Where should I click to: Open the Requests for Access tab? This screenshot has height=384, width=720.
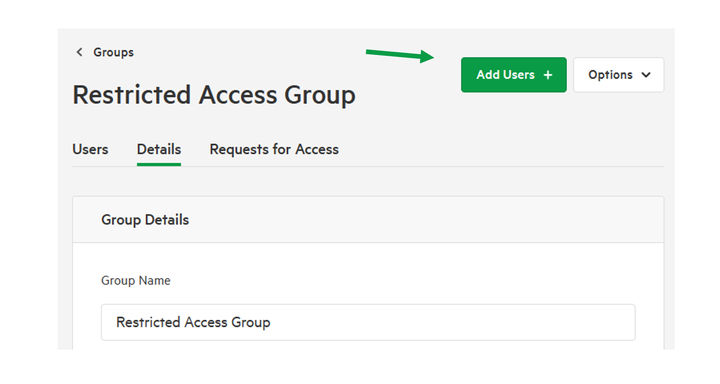(274, 149)
